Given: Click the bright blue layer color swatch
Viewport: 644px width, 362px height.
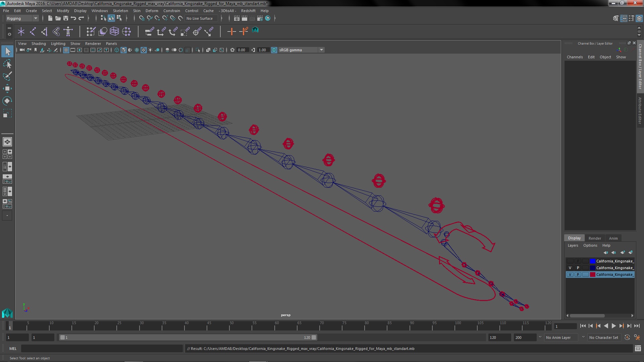Looking at the screenshot, I should point(593,261).
